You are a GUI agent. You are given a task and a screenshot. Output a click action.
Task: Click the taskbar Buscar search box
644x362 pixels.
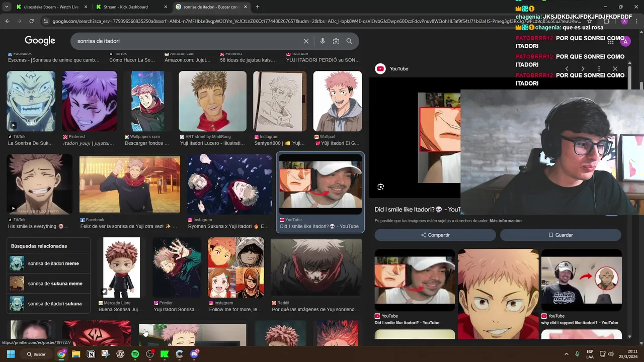(x=37, y=354)
